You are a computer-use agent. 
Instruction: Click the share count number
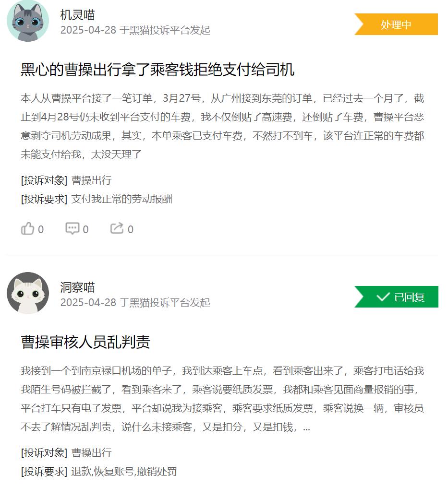(x=130, y=229)
